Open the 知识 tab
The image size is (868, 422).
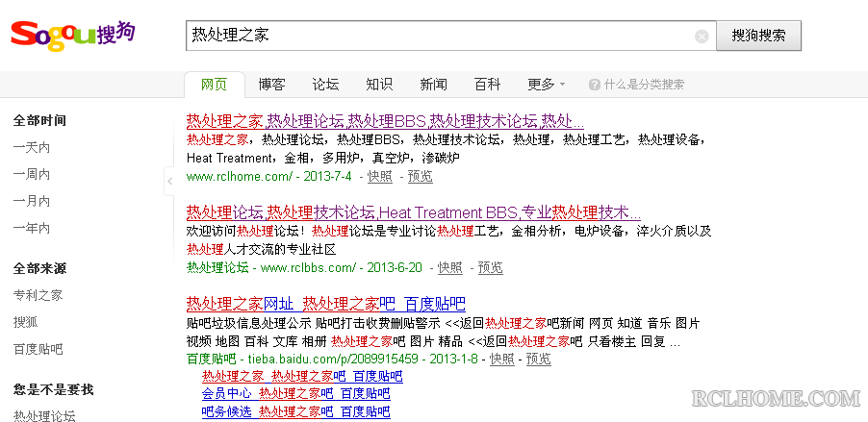point(379,85)
